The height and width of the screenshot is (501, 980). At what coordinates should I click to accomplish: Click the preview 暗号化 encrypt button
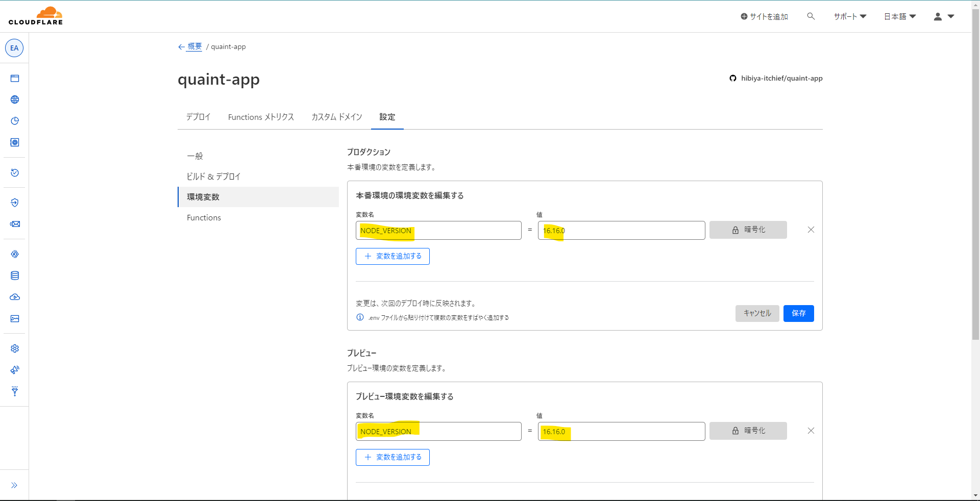tap(748, 431)
